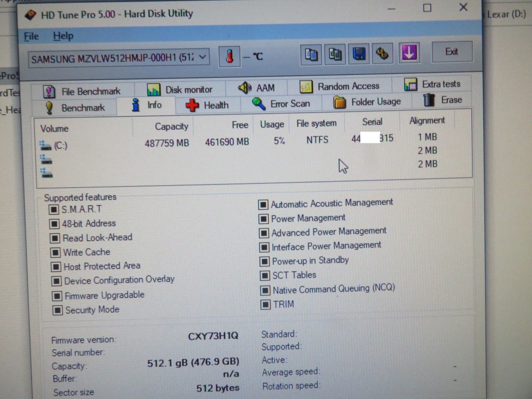This screenshot has height=399, width=532.
Task: Click the copy screenshot to clipboard icon
Action: coord(335,54)
